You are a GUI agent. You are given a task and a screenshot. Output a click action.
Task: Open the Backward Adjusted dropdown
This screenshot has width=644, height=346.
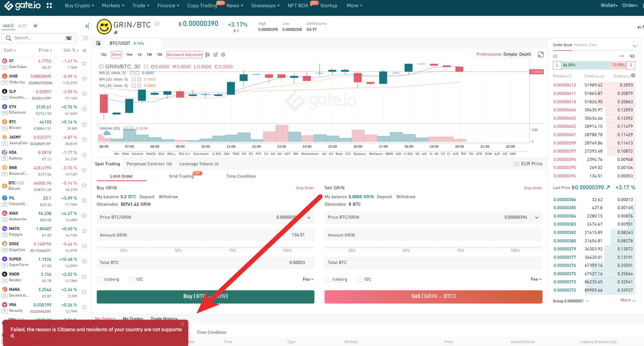(185, 55)
